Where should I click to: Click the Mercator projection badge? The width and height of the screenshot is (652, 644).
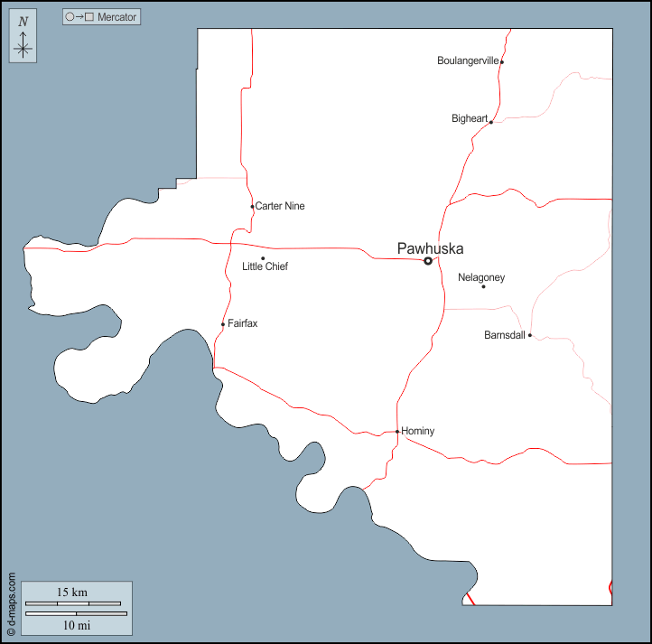point(101,17)
